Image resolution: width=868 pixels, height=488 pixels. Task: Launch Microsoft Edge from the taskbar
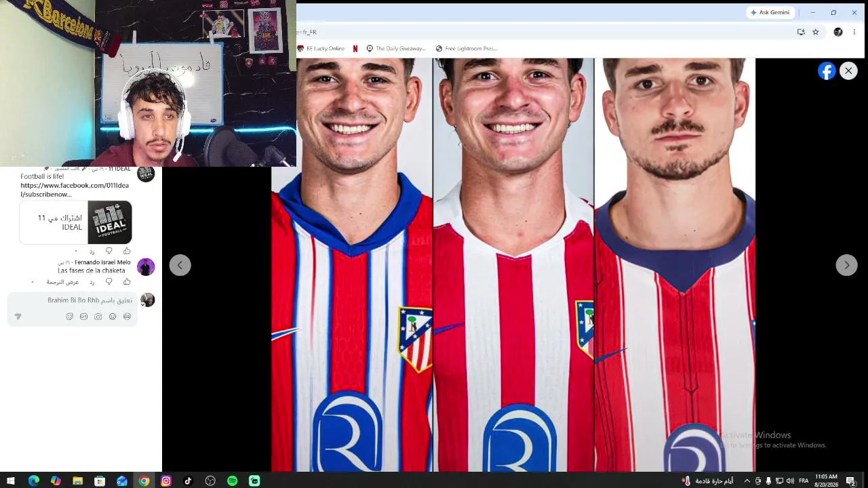pos(33,481)
